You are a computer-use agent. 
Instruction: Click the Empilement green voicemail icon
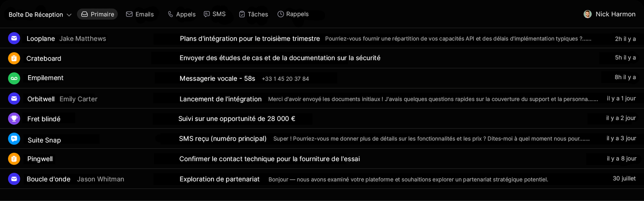click(x=14, y=78)
